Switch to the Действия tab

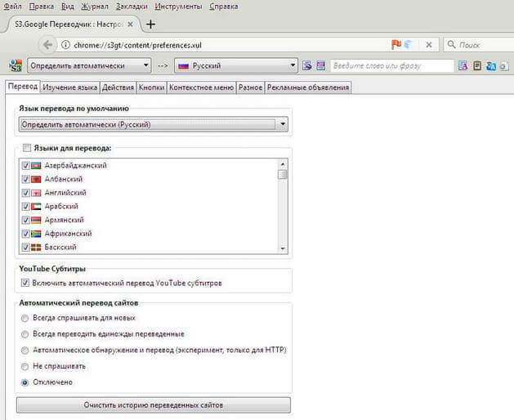coord(118,87)
